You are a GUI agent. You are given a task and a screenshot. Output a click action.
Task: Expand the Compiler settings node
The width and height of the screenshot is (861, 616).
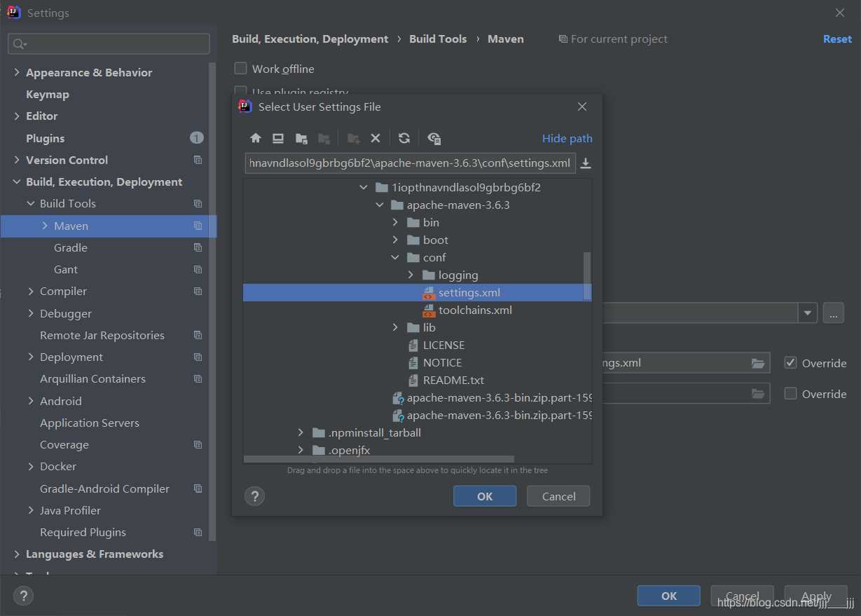(31, 291)
